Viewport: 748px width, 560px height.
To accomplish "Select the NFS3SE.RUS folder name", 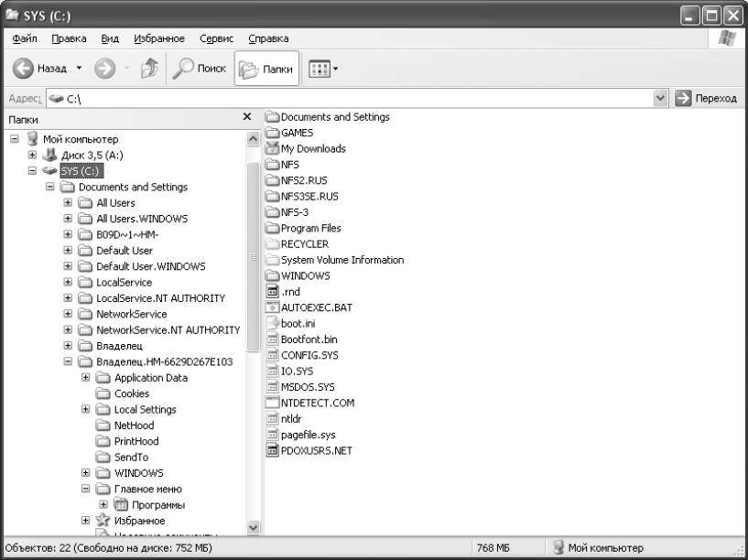I will [x=309, y=197].
